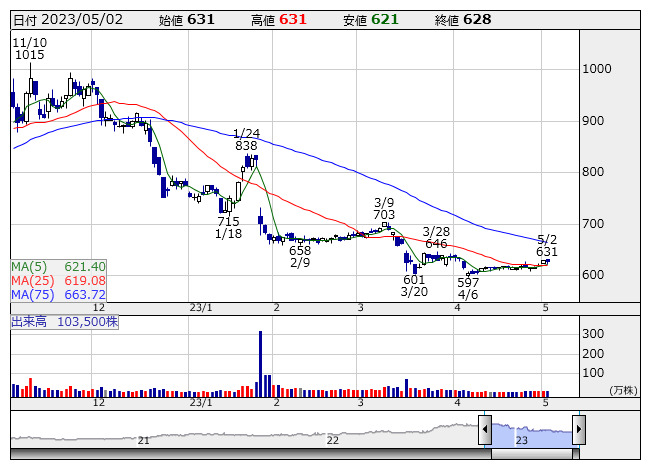Select the MA(25) legend entry
This screenshot has height=470, width=653.
coord(58,281)
